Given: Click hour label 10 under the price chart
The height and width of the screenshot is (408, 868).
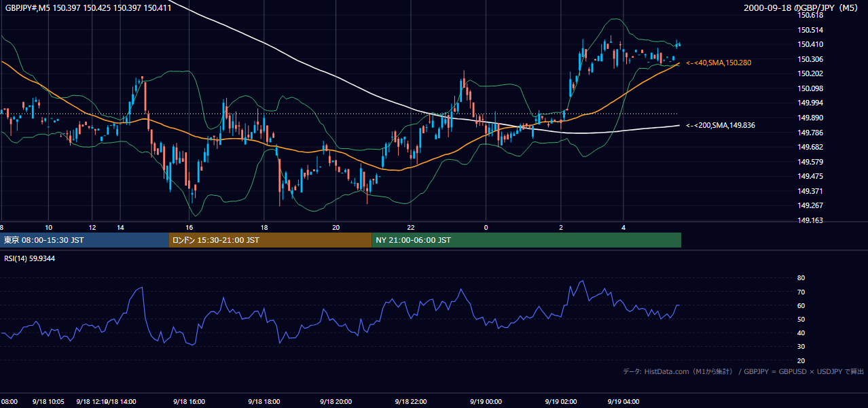Looking at the screenshot, I should point(48,227).
